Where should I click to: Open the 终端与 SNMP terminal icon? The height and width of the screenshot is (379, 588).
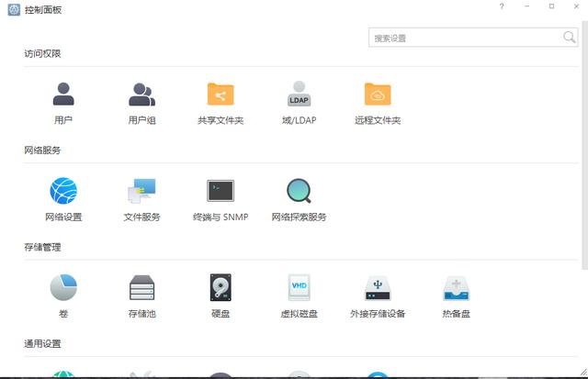click(220, 191)
